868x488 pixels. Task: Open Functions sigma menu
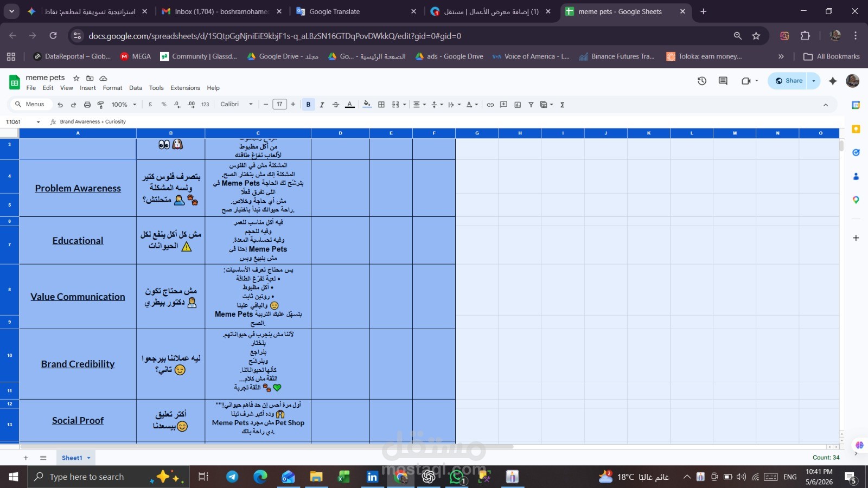(563, 105)
